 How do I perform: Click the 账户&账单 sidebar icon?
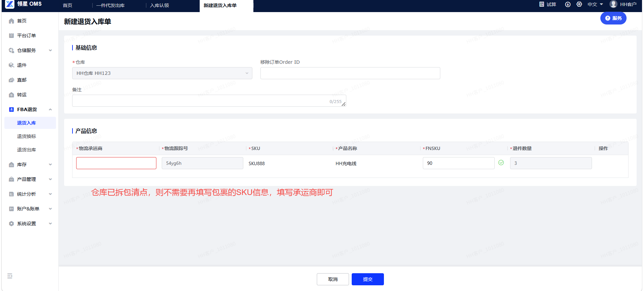tap(11, 209)
